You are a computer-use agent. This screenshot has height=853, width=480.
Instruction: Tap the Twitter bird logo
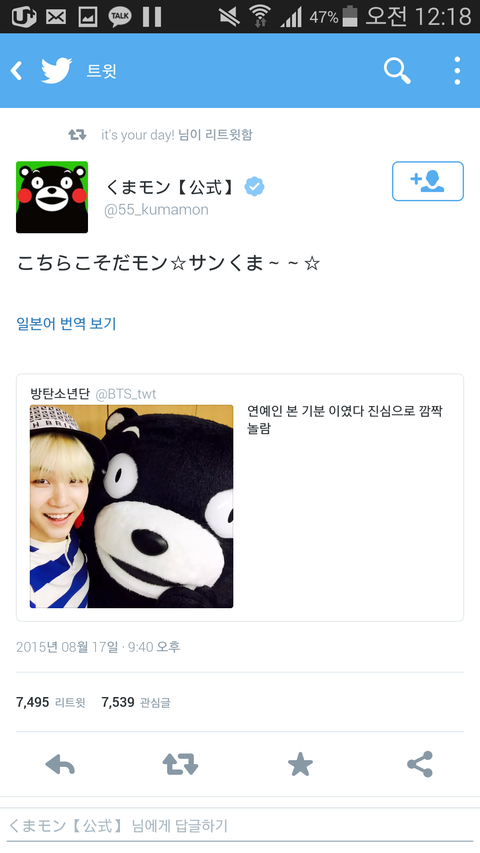pyautogui.click(x=57, y=71)
